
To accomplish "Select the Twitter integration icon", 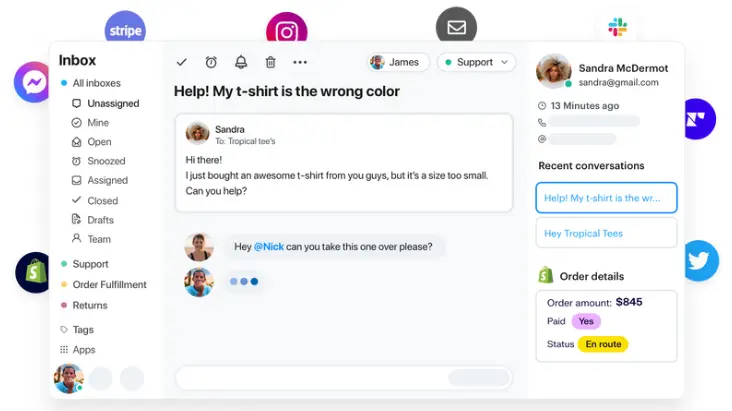I will pyautogui.click(x=700, y=261).
